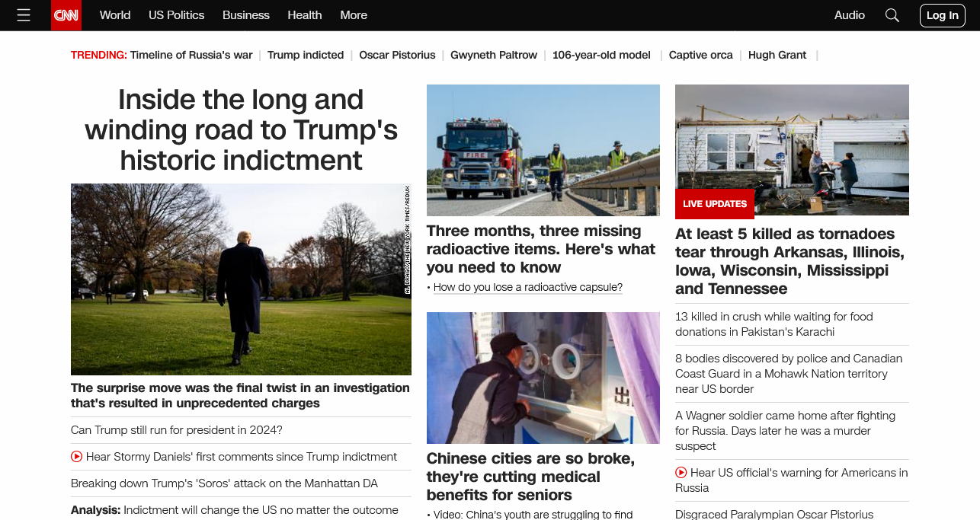Open the fire truck roadside image
The width and height of the screenshot is (980, 520).
point(543,150)
